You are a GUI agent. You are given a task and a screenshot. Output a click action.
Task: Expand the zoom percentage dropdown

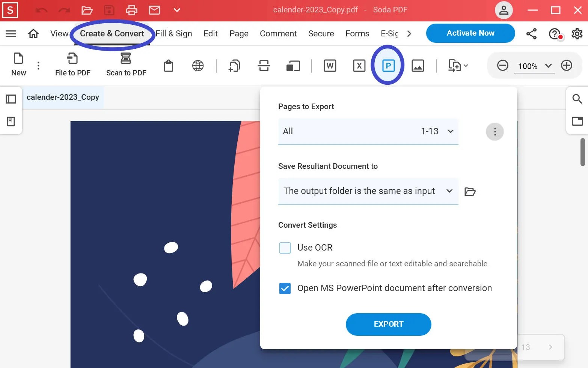(548, 66)
